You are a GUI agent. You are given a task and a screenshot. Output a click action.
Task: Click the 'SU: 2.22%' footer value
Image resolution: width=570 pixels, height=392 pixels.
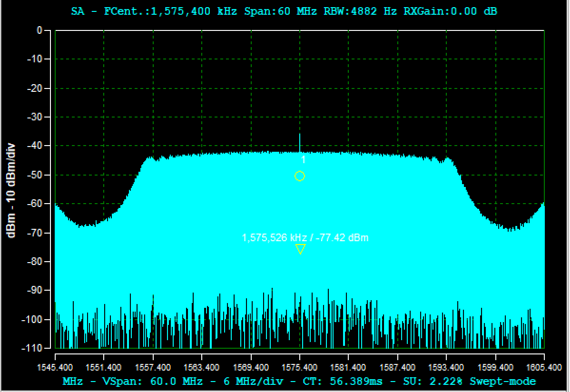(x=433, y=382)
